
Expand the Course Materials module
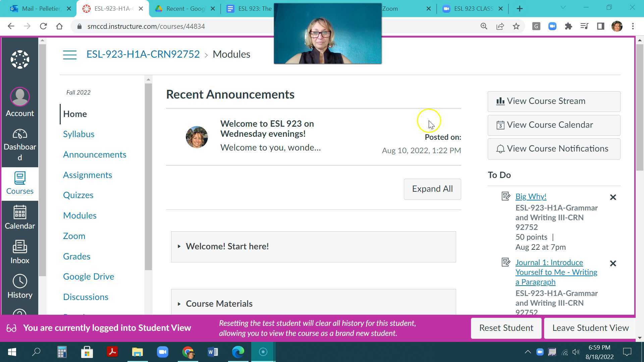pyautogui.click(x=179, y=304)
